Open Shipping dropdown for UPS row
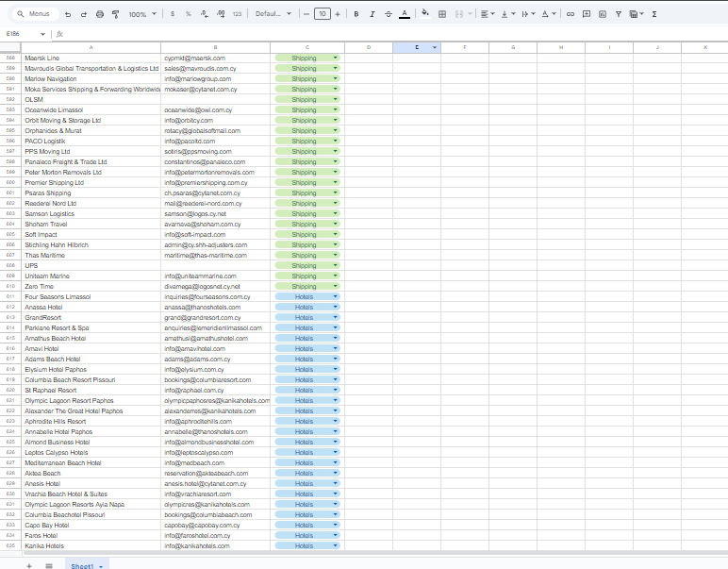728x569 pixels. [335, 265]
